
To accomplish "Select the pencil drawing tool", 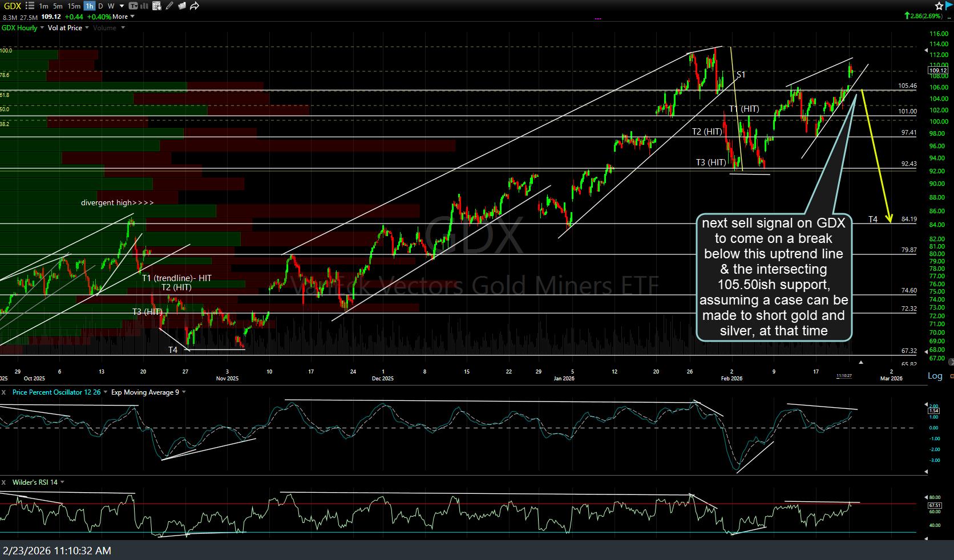I will coord(169,6).
